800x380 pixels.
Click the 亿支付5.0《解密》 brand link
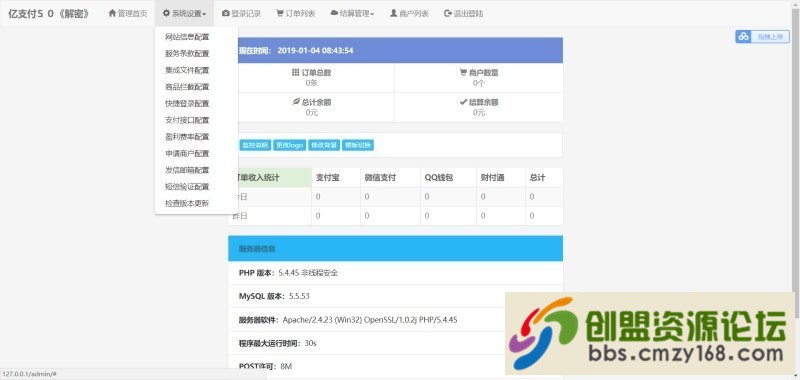tap(48, 14)
